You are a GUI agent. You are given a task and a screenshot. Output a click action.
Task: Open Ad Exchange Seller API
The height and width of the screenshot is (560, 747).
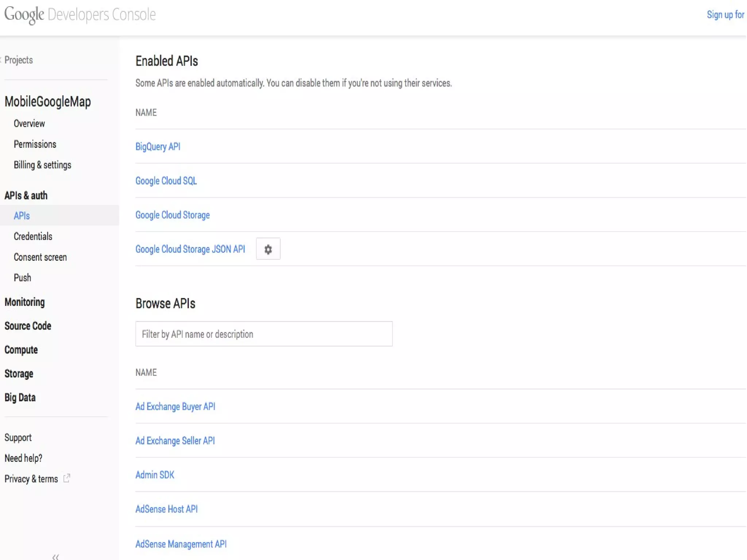175,441
